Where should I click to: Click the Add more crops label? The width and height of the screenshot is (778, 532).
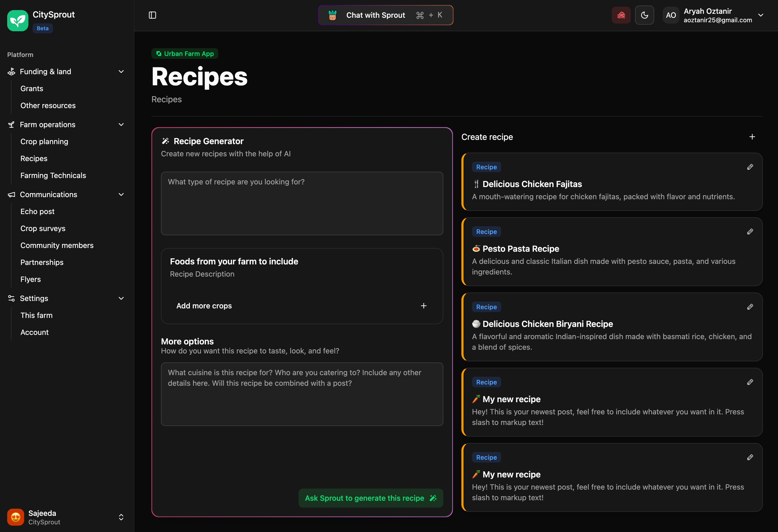coord(204,306)
